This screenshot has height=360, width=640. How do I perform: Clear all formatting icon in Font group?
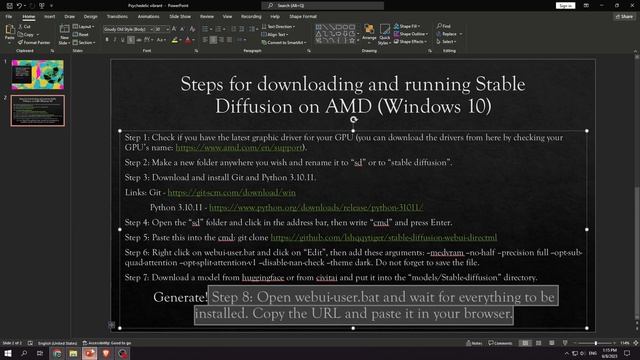pos(192,29)
